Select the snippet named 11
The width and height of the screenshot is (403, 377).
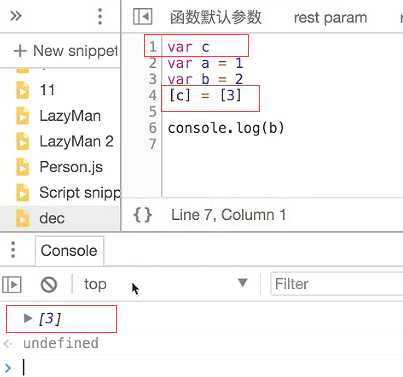pos(47,90)
